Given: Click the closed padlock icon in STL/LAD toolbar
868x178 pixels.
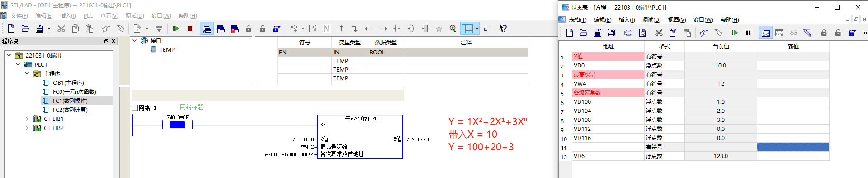Looking at the screenshot, I should pyautogui.click(x=248, y=29).
